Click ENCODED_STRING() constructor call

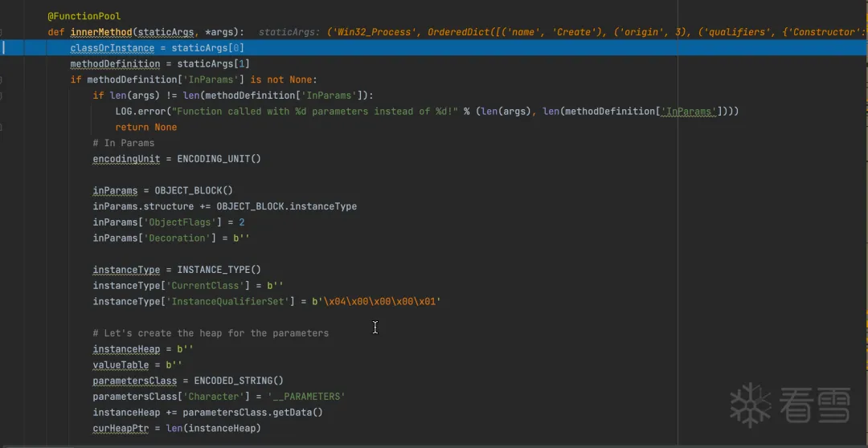(x=239, y=381)
